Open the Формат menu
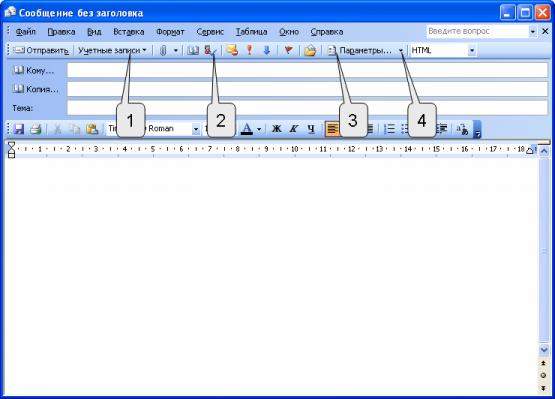 (170, 32)
